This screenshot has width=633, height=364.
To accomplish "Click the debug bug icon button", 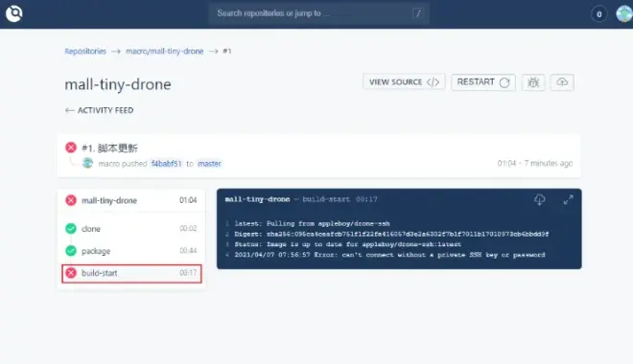I will (533, 82).
